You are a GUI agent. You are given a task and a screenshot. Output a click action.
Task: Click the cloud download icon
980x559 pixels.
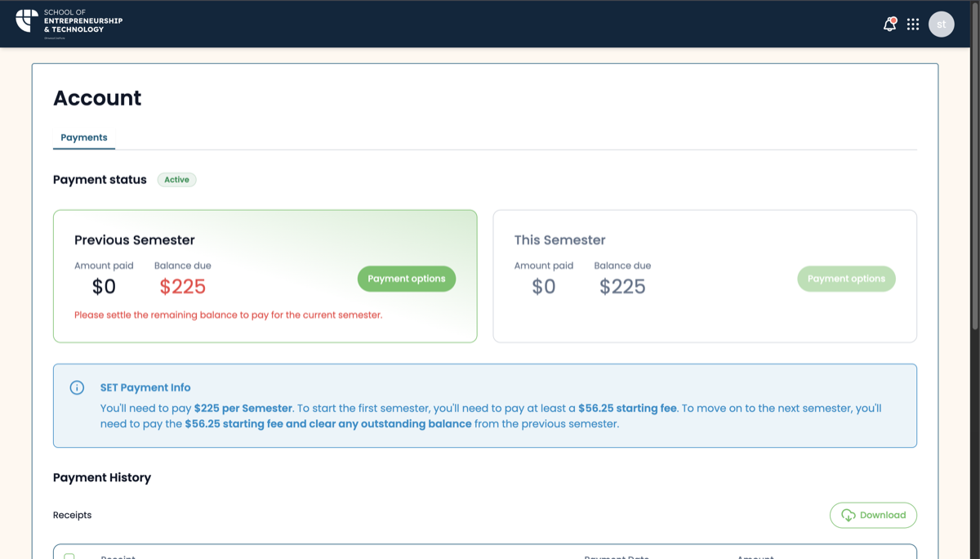pyautogui.click(x=848, y=515)
